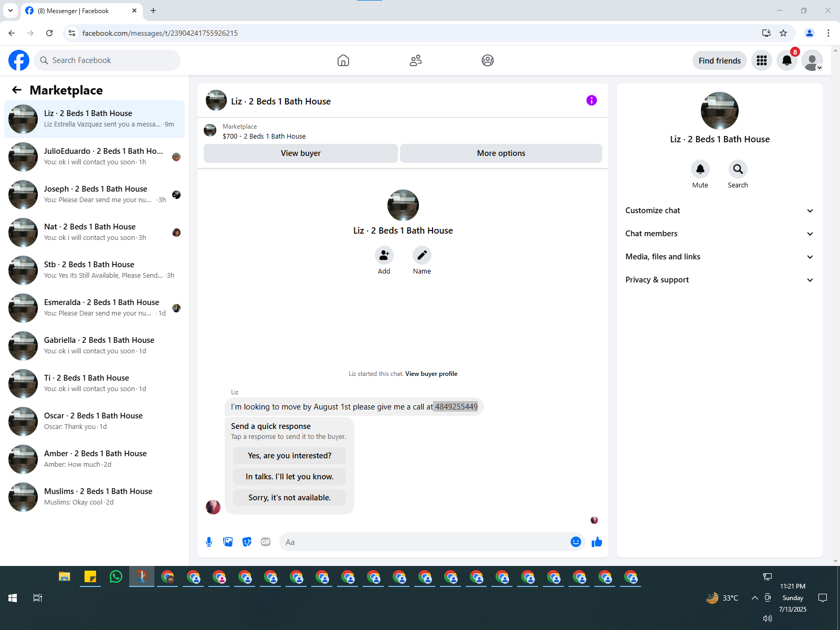The image size is (840, 630).
Task: Open Esmeralda 2 Beds 1 Bath conversation
Action: tap(94, 308)
